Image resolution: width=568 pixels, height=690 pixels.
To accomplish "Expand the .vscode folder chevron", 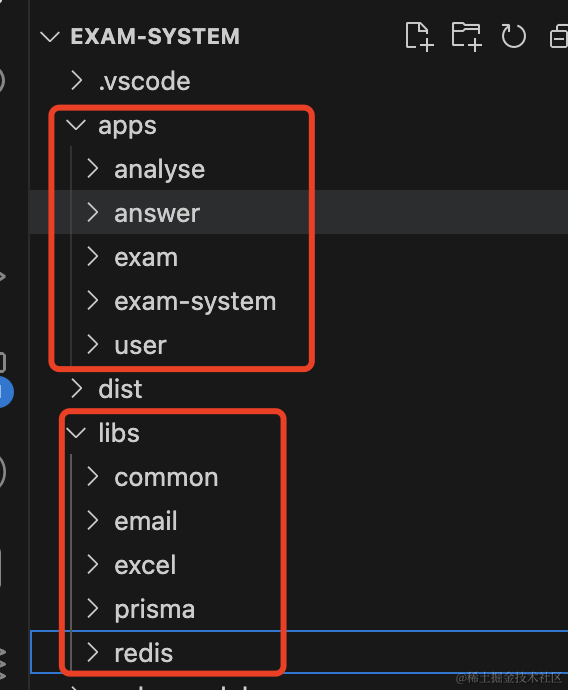I will [x=77, y=81].
